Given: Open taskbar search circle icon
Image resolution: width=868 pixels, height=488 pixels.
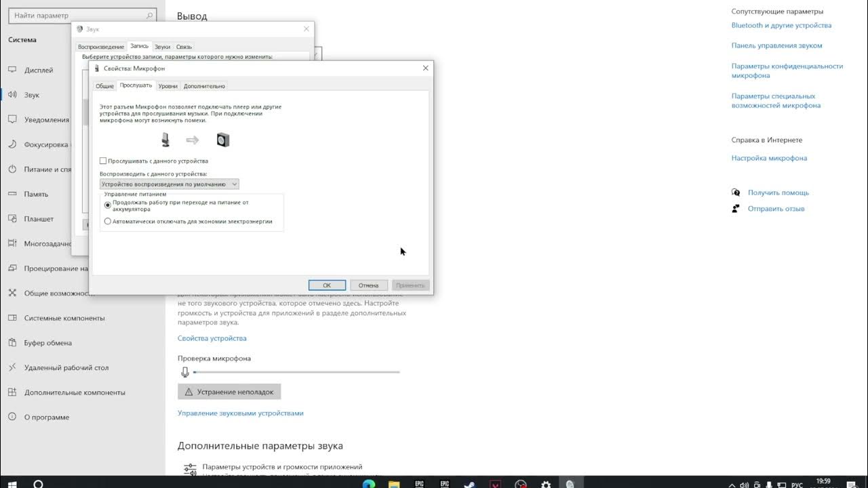Looking at the screenshot, I should click(38, 483).
